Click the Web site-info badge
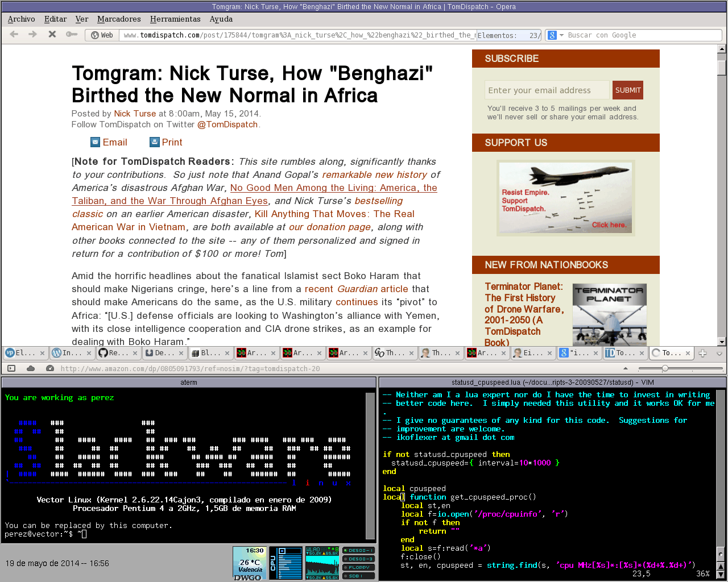728x582 pixels. (102, 35)
